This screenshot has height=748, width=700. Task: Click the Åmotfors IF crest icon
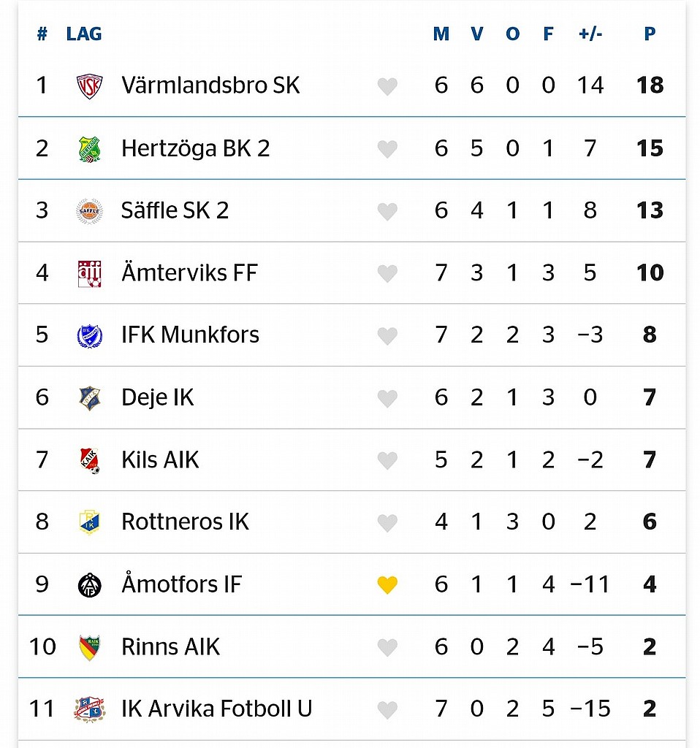(x=89, y=585)
